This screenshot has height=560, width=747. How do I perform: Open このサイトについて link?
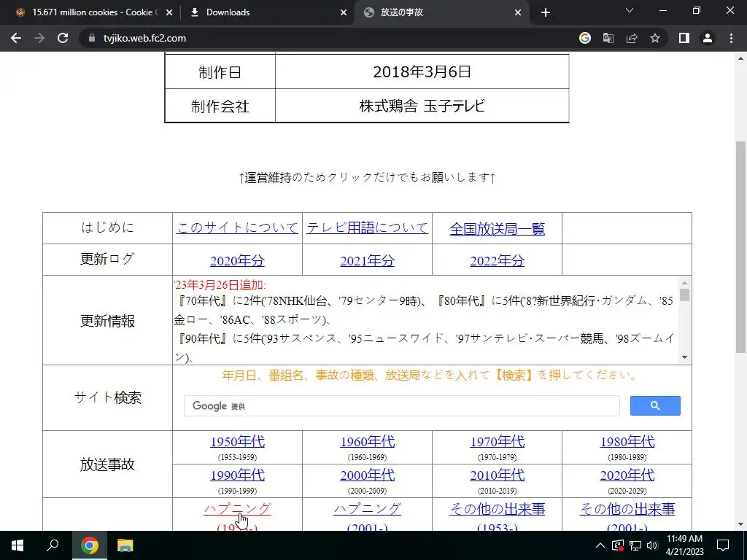[237, 227]
